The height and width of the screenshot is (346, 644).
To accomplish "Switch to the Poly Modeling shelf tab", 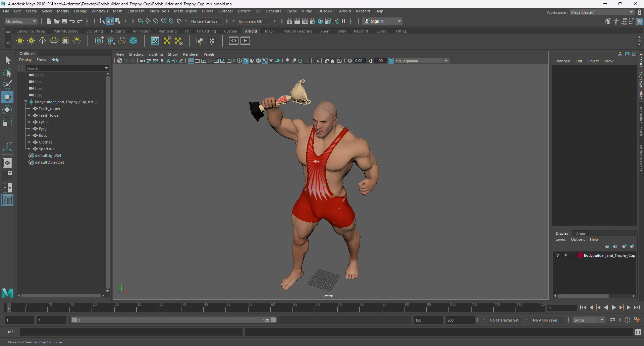I will pos(66,31).
